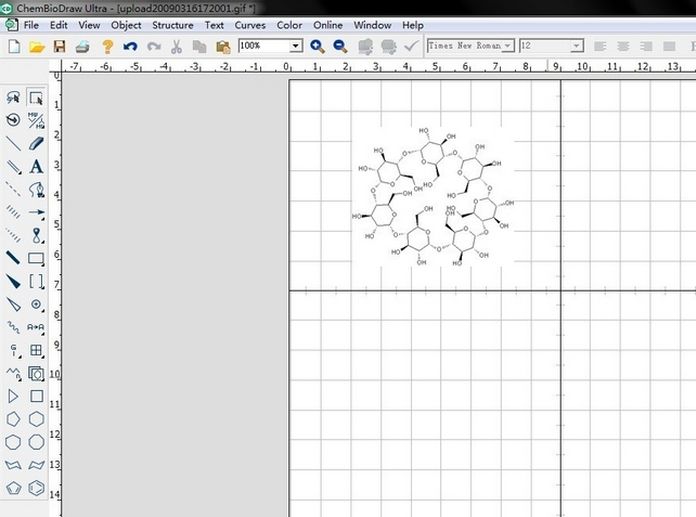Select the Acyclic Chain tool
Screen dimensions: 696x517
point(13,373)
